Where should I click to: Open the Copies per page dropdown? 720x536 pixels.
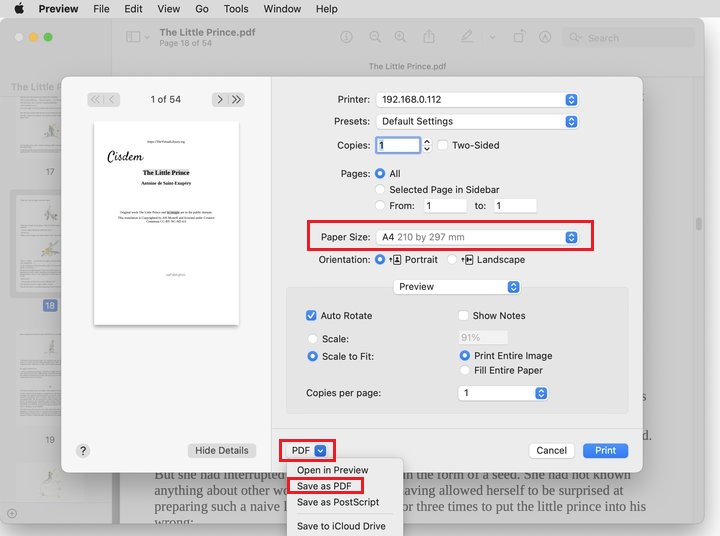point(503,393)
